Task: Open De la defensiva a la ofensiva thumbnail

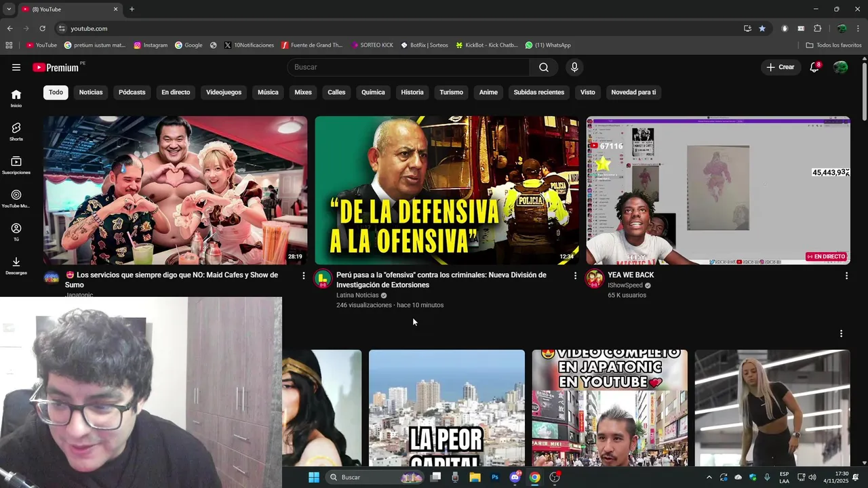Action: pos(447,190)
